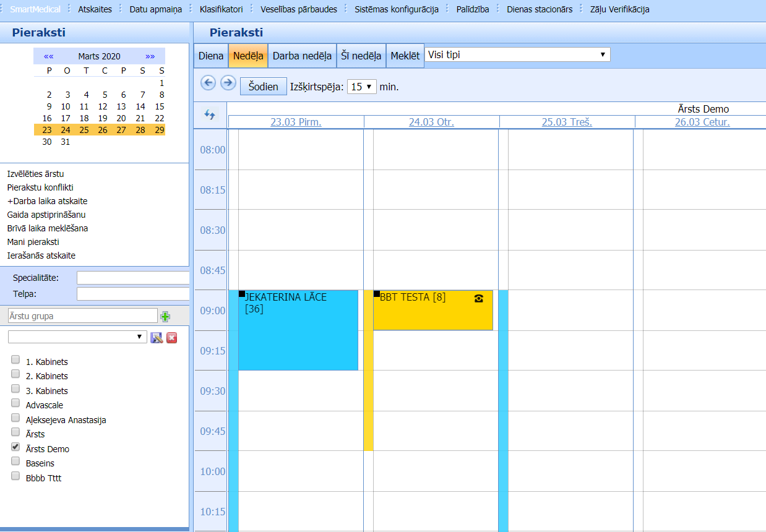Click the previous week arrow icon
The height and width of the screenshot is (532, 766).
coord(209,83)
